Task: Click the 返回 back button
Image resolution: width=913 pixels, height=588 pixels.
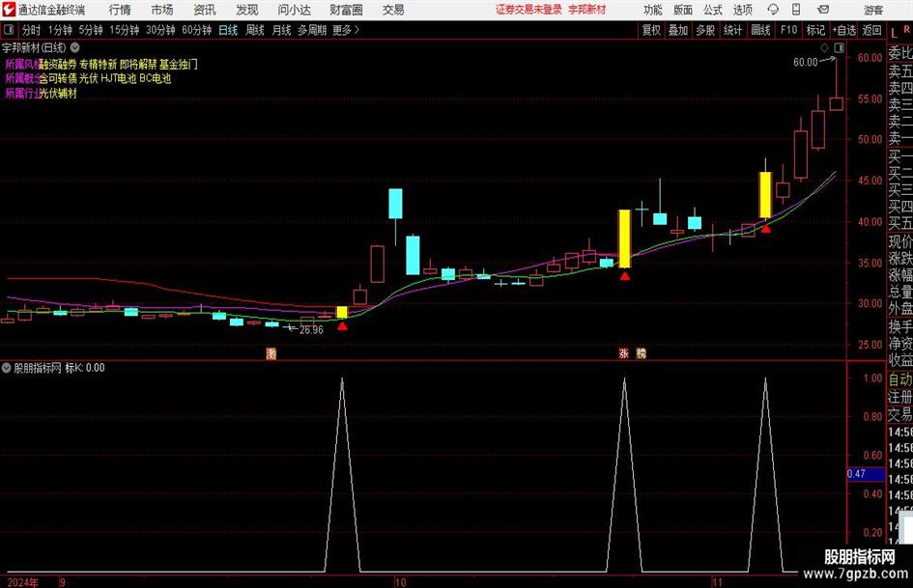Action: pyautogui.click(x=871, y=30)
